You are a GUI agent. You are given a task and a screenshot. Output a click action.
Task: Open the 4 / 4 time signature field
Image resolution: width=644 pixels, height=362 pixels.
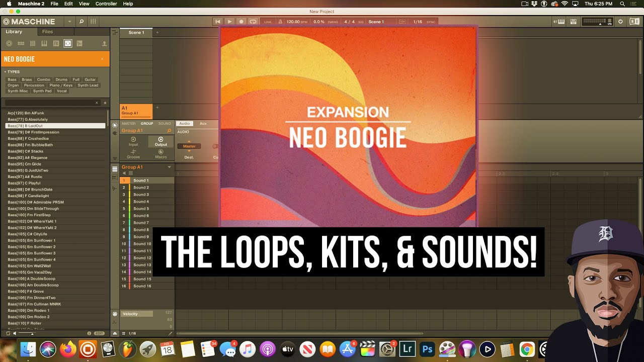pyautogui.click(x=350, y=22)
